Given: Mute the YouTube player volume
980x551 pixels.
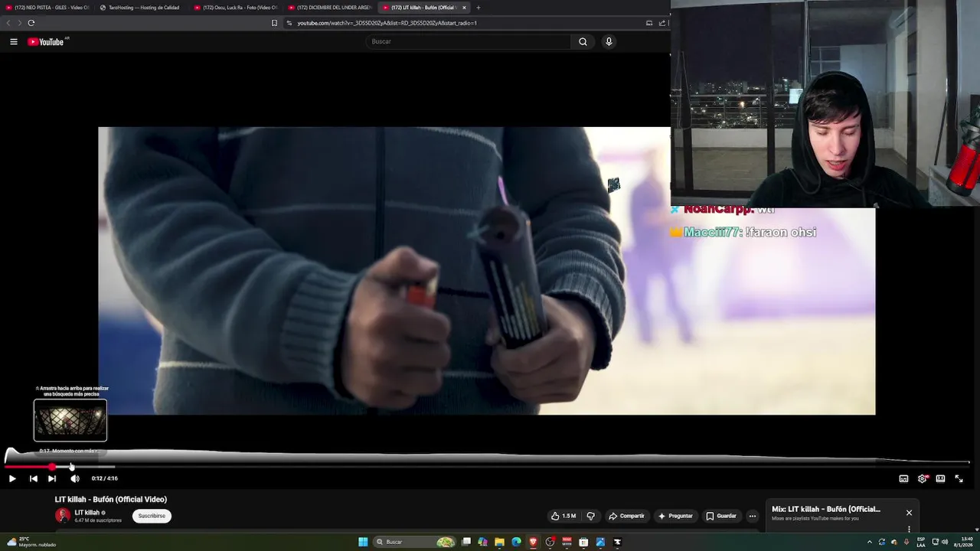Looking at the screenshot, I should point(74,478).
